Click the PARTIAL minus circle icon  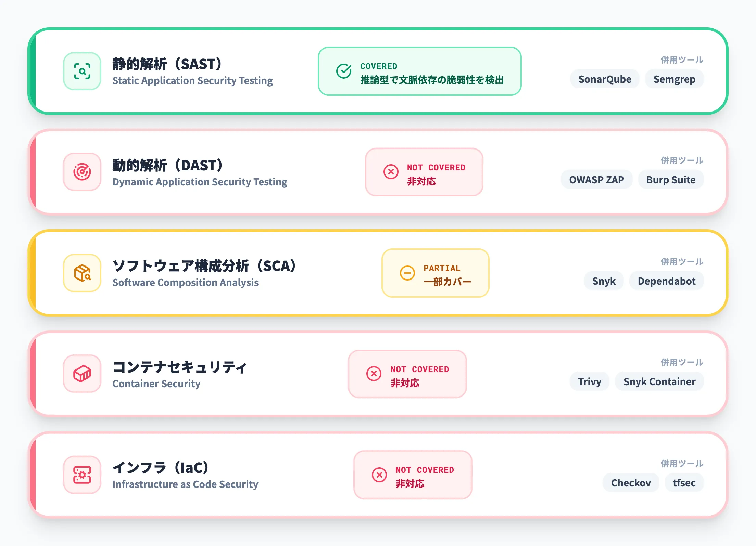pos(407,273)
